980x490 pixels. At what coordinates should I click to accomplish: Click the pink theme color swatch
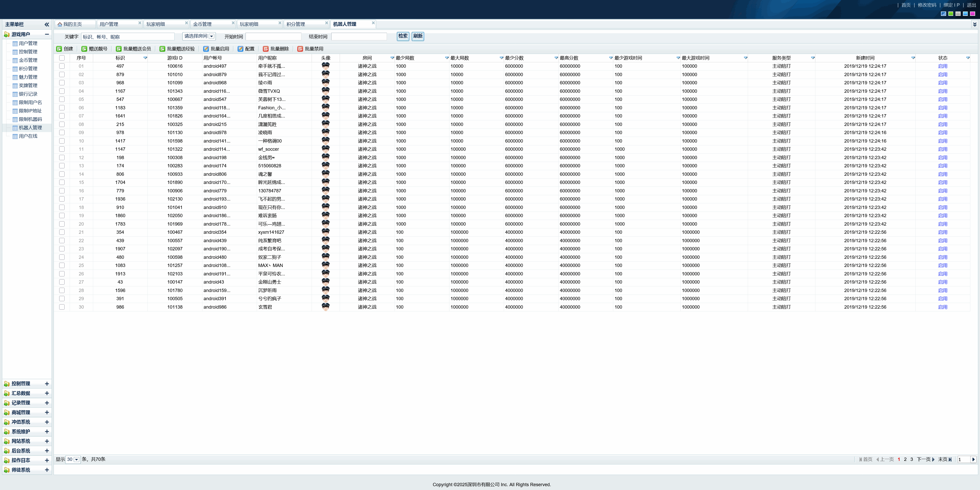click(972, 14)
